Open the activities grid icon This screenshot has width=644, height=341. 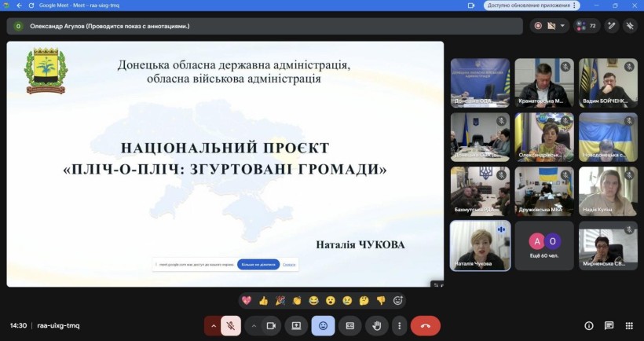click(x=629, y=326)
